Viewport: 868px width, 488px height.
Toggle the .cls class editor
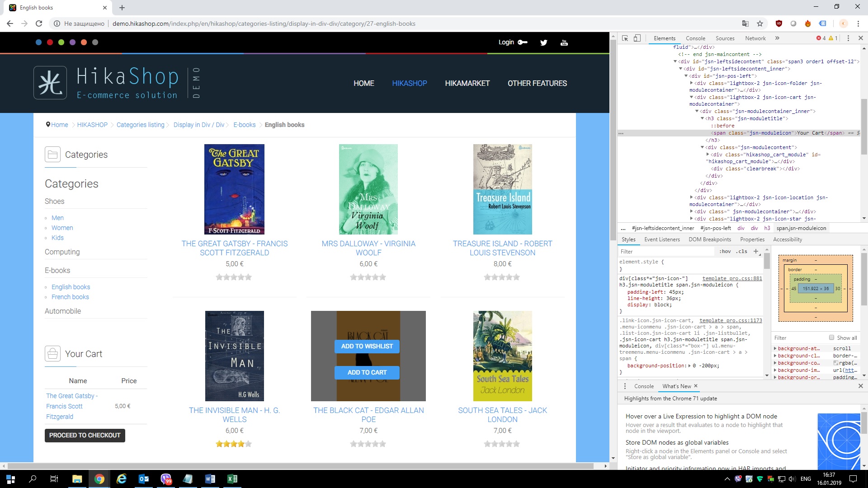[x=741, y=252]
